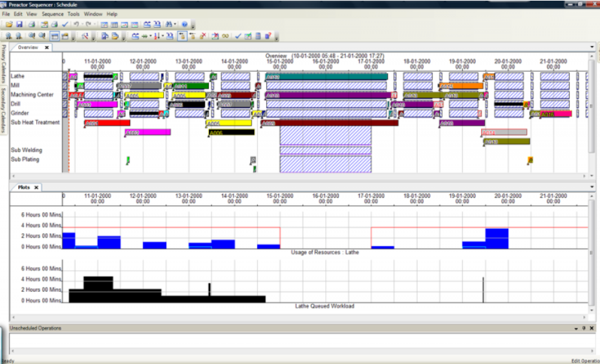The height and width of the screenshot is (364, 600).
Task: Click the Plots panel horizontal scrollbar
Action: tap(299, 317)
